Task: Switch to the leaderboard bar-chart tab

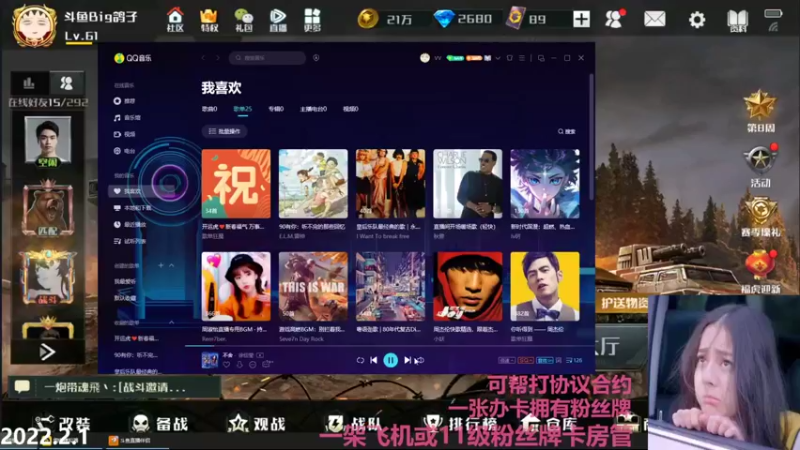Action: pos(29,83)
